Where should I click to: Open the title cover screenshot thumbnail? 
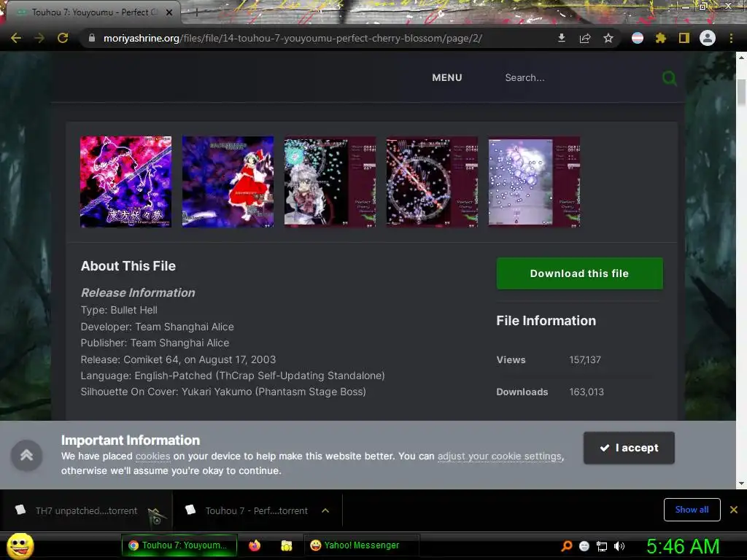(x=125, y=182)
